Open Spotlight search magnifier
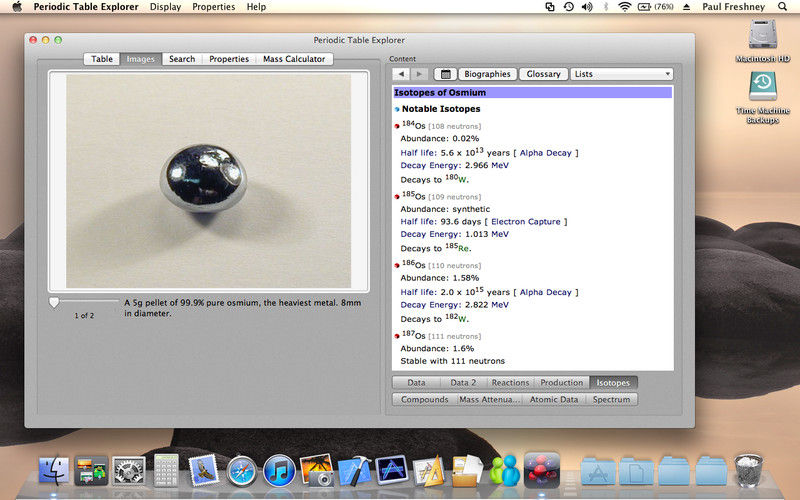800x500 pixels. [x=782, y=7]
